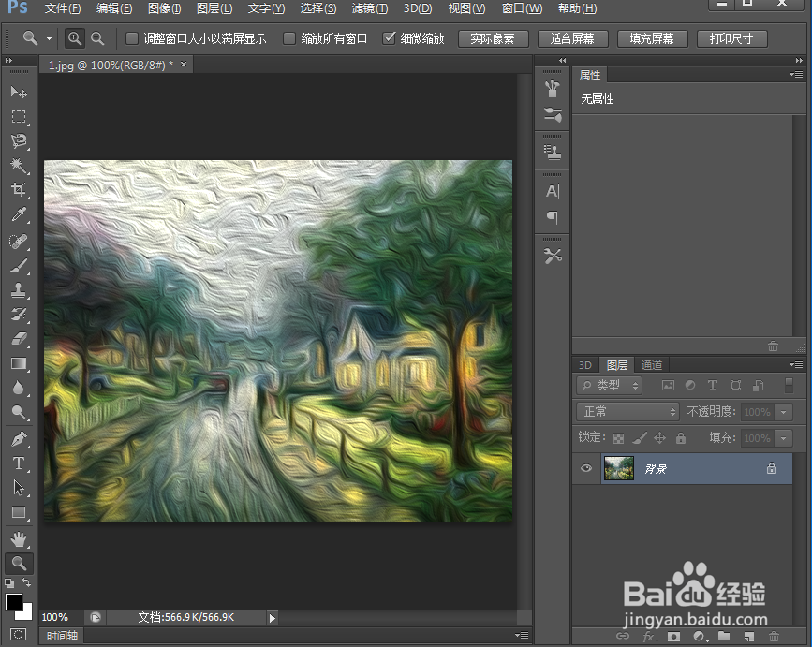Click the 适合屏幕 button
The height and width of the screenshot is (647, 812).
pyautogui.click(x=573, y=38)
